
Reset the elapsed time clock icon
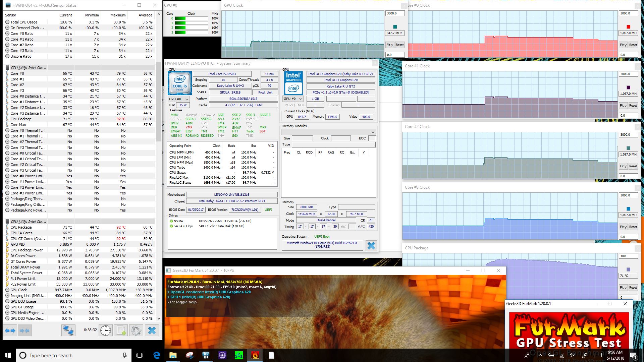click(x=106, y=330)
